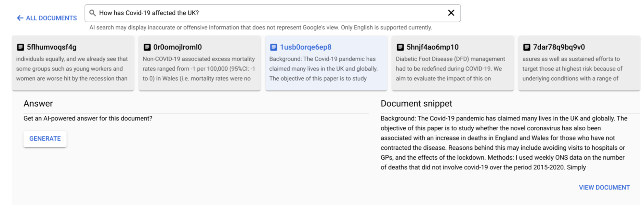Click document icon for 7dar78q9bq9v0

527,47
